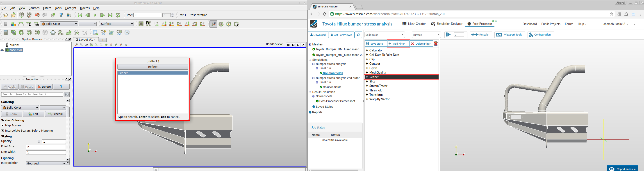The width and height of the screenshot is (644, 171).
Task: Click the Reset camera icon in ParaView
Action: point(141,24)
